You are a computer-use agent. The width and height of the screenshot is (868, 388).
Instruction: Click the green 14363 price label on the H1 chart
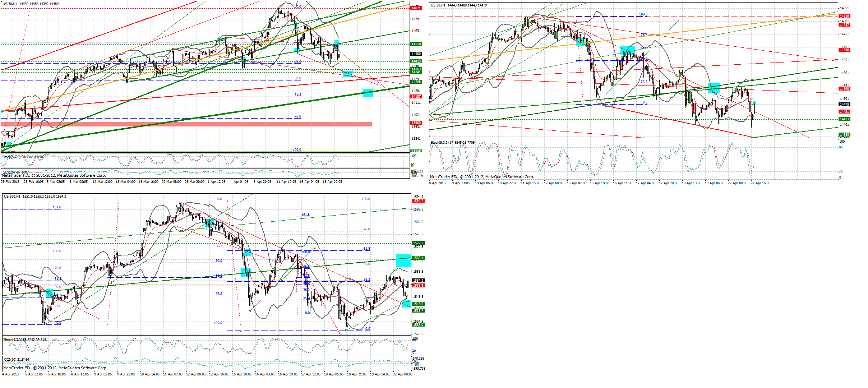tap(844, 135)
